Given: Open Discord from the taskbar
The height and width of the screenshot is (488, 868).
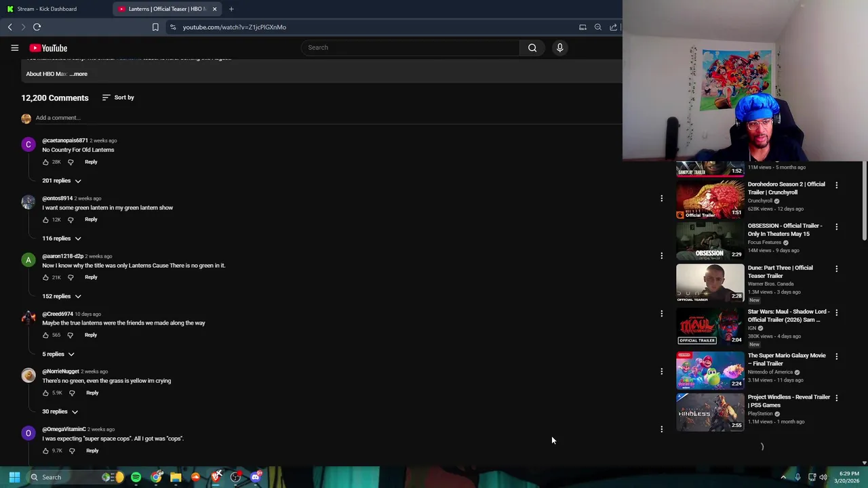Looking at the screenshot, I should pos(256,477).
